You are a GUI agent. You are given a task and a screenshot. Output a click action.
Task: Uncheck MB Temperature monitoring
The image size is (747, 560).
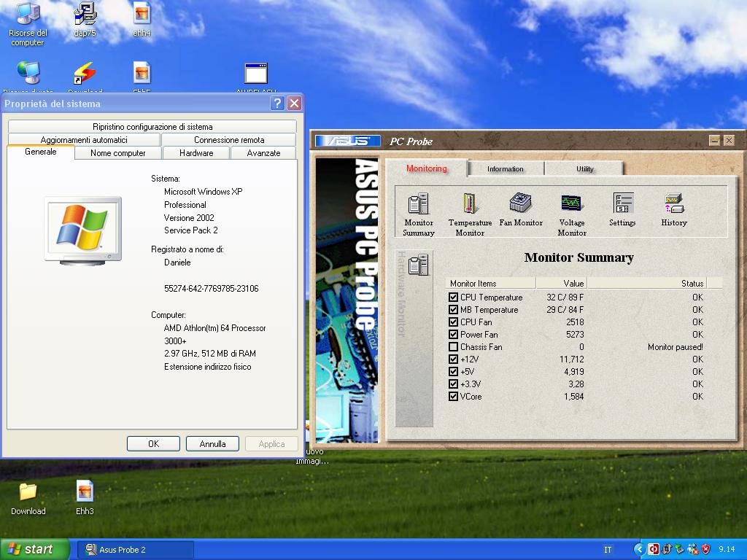453,309
